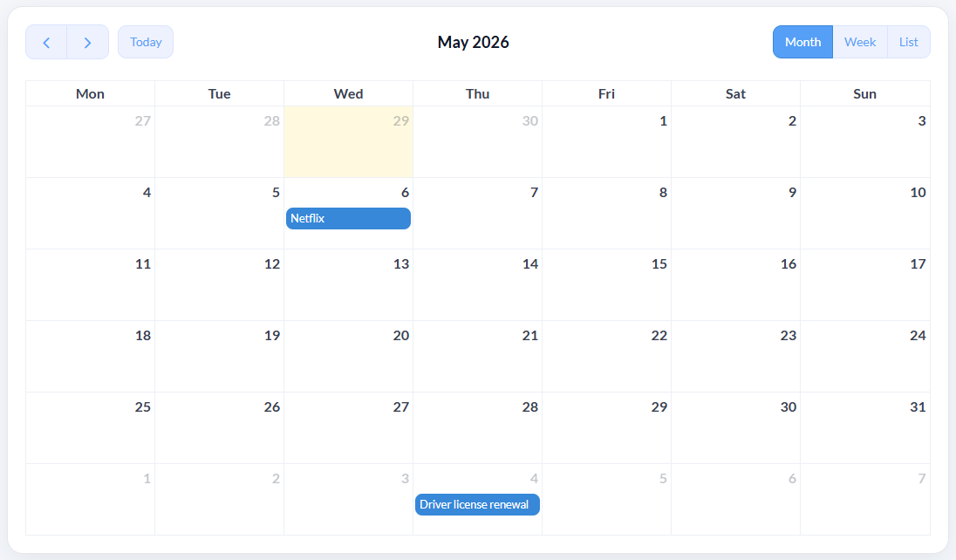Select day 31 of May

865,427
